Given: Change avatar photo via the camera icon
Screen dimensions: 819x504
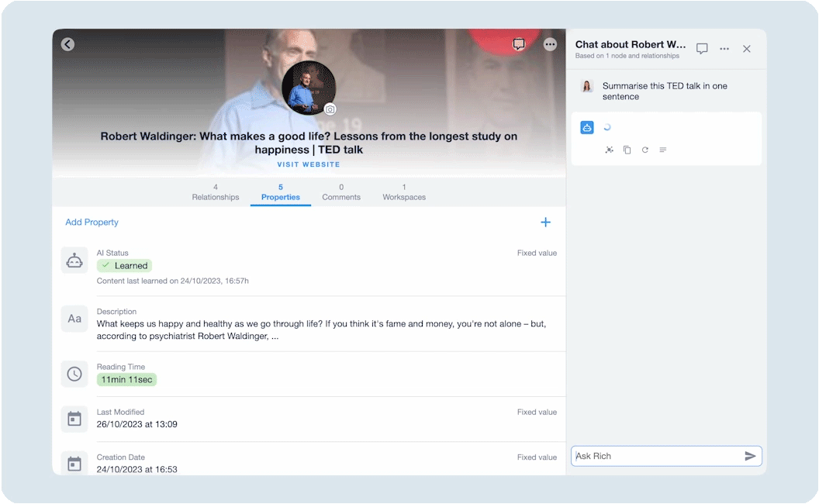Looking at the screenshot, I should (330, 109).
